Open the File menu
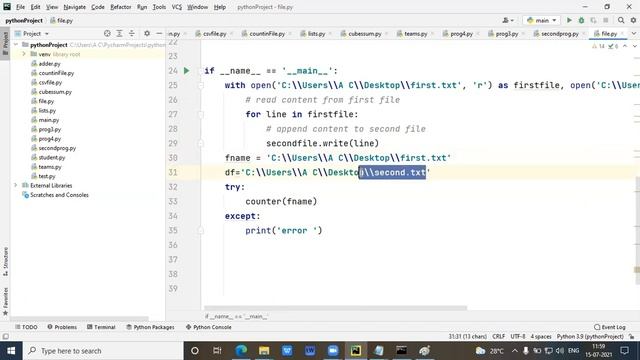This screenshot has height=360, width=640. [20, 7]
